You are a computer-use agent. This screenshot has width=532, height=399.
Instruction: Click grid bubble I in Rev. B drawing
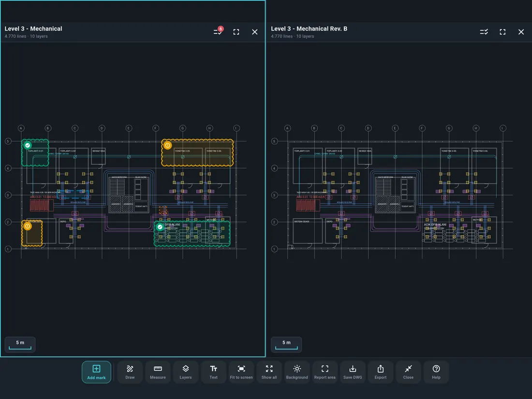pyautogui.click(x=503, y=128)
